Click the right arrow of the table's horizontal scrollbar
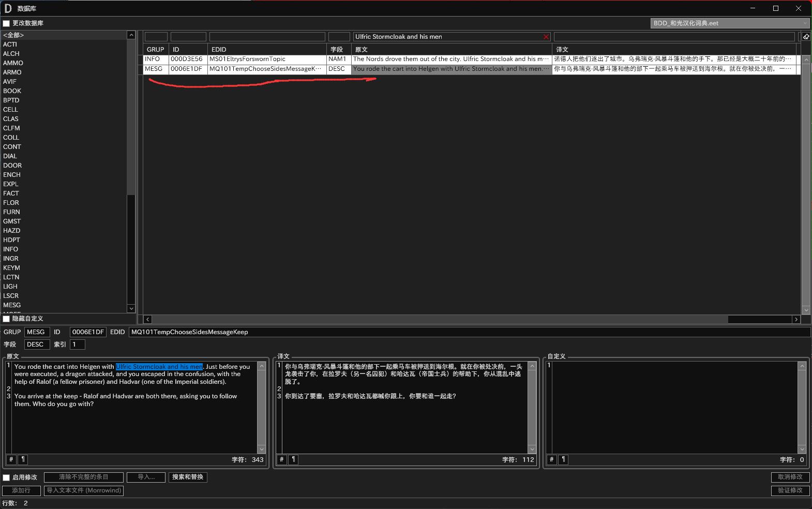 tap(796, 320)
